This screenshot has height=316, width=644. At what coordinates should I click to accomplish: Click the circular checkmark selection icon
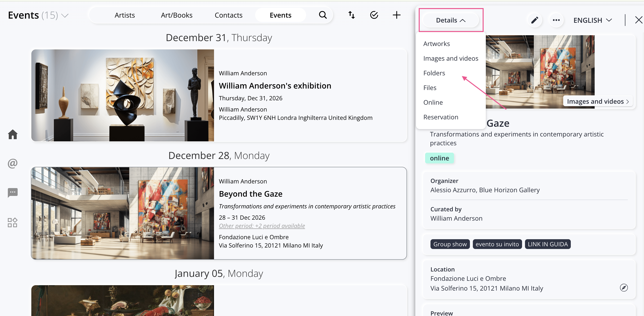coord(374,15)
